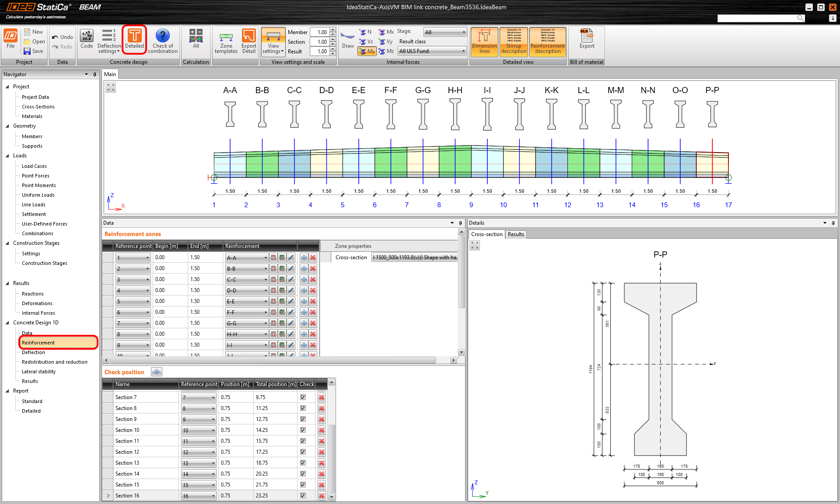Viewport: 840px width, 504px height.
Task: Click the Member scale value field
Action: pos(319,32)
